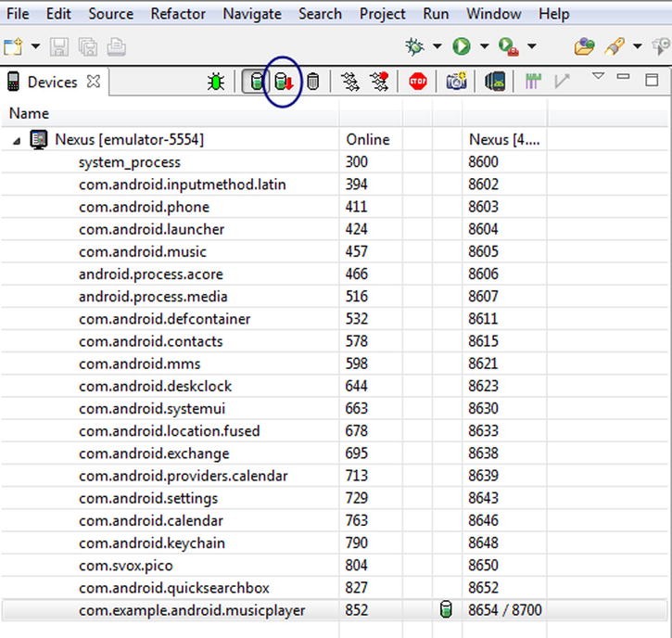
Task: Click the Screen Capture camera icon
Action: (456, 81)
